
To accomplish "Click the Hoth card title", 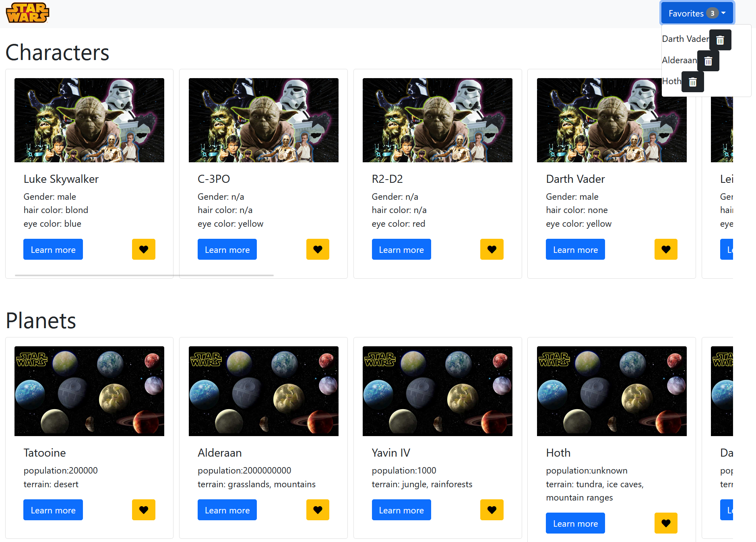I will (x=558, y=453).
